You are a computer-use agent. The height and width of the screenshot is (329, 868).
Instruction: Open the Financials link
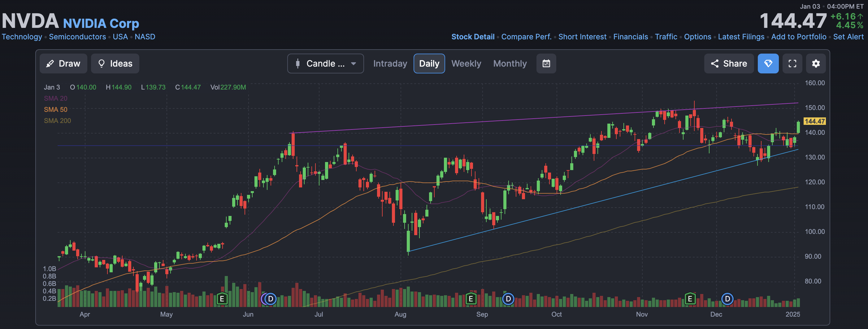pos(631,37)
